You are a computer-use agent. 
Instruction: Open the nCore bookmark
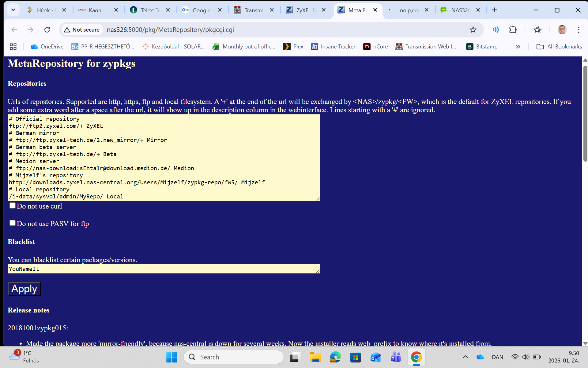pos(375,47)
